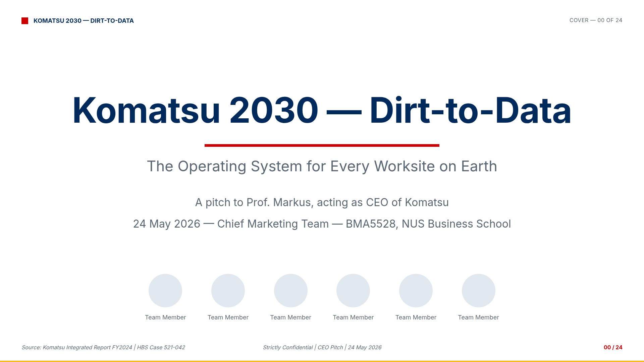Select the main title Komatsu 2030 — Dirt-to-Data
The height and width of the screenshot is (362, 644).
coord(322,110)
